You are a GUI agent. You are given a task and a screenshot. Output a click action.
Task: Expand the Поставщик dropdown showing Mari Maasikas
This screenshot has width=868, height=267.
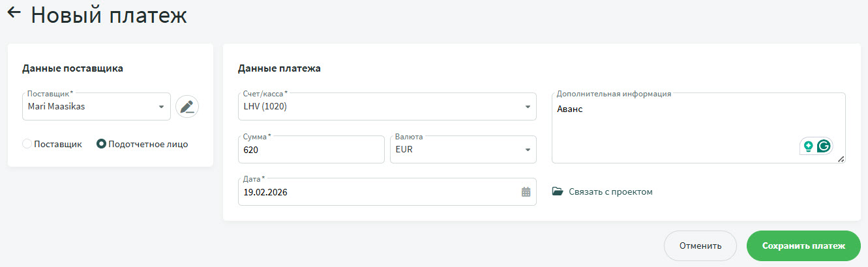coord(160,107)
